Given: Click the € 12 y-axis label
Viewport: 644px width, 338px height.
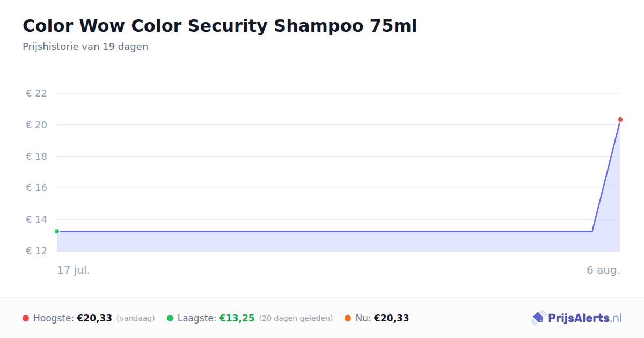Looking at the screenshot, I should pos(36,251).
